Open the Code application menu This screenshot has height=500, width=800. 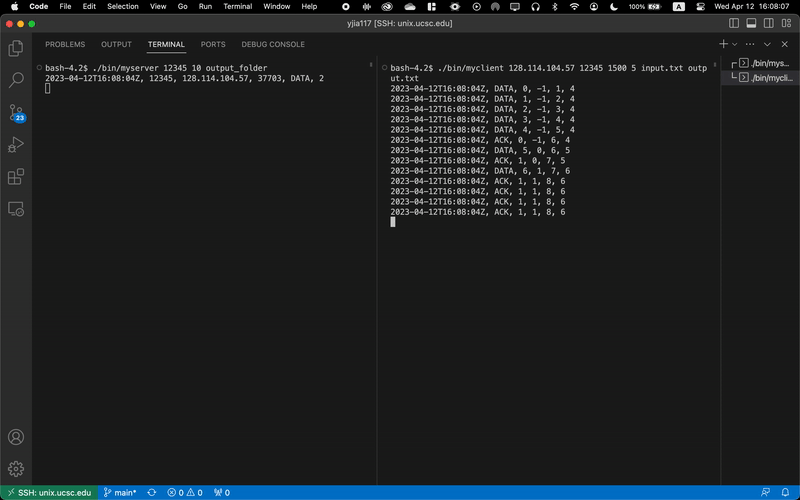click(x=39, y=7)
